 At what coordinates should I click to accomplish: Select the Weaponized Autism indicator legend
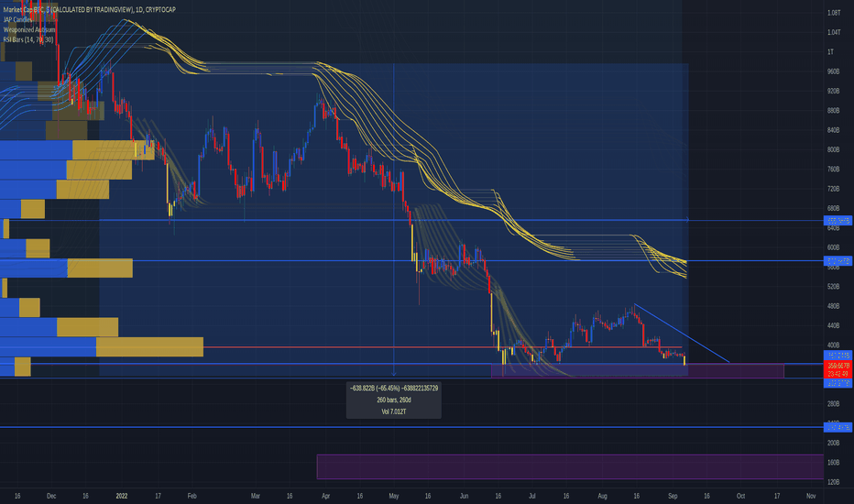point(29,29)
